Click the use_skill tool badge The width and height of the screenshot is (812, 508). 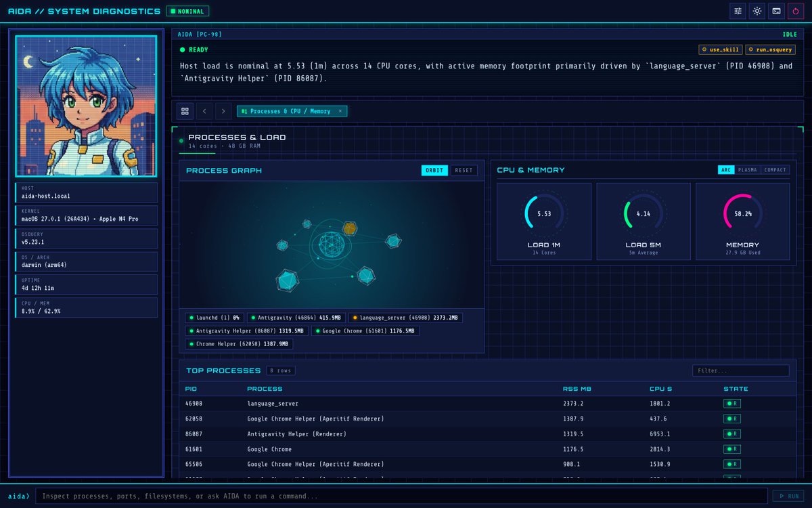click(x=720, y=49)
